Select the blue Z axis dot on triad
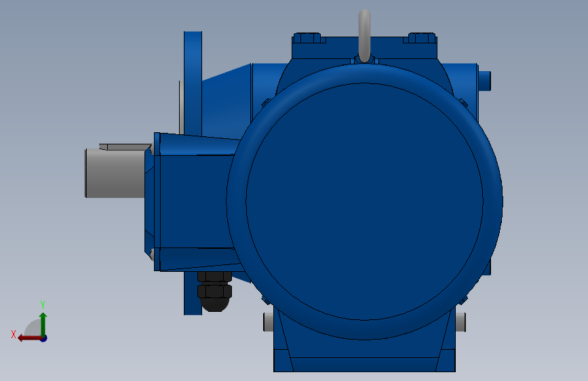The width and height of the screenshot is (588, 381). pyautogui.click(x=44, y=339)
